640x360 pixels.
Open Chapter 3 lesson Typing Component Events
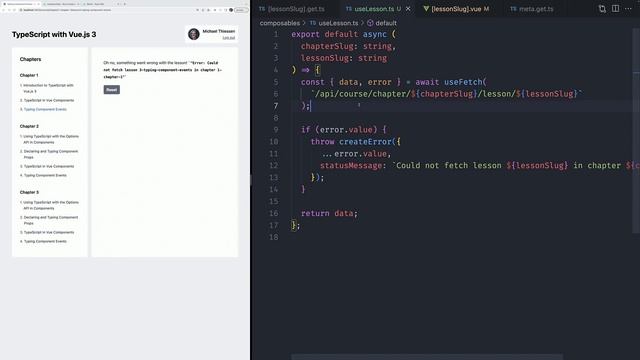(x=43, y=242)
